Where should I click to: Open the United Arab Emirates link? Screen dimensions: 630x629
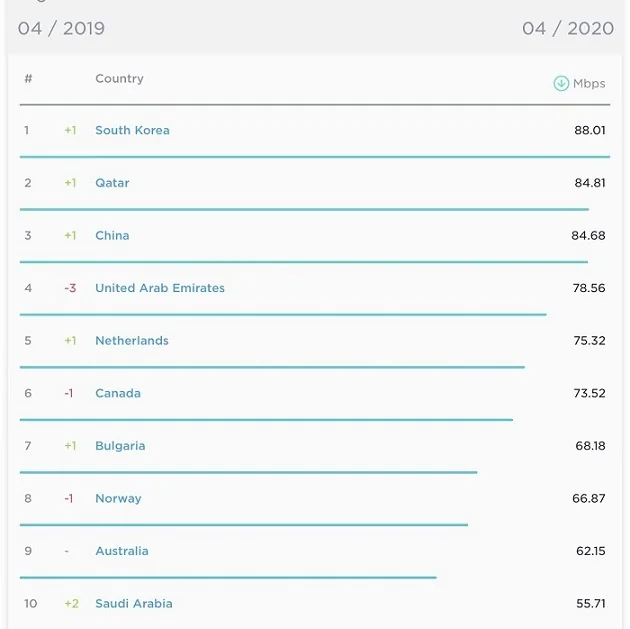160,288
